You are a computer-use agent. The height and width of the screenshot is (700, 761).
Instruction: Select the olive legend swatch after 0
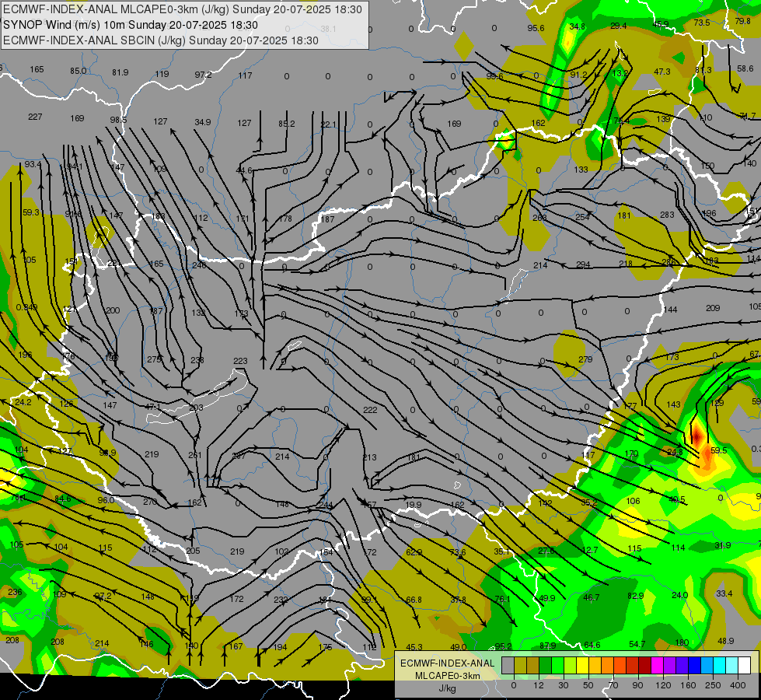(520, 665)
